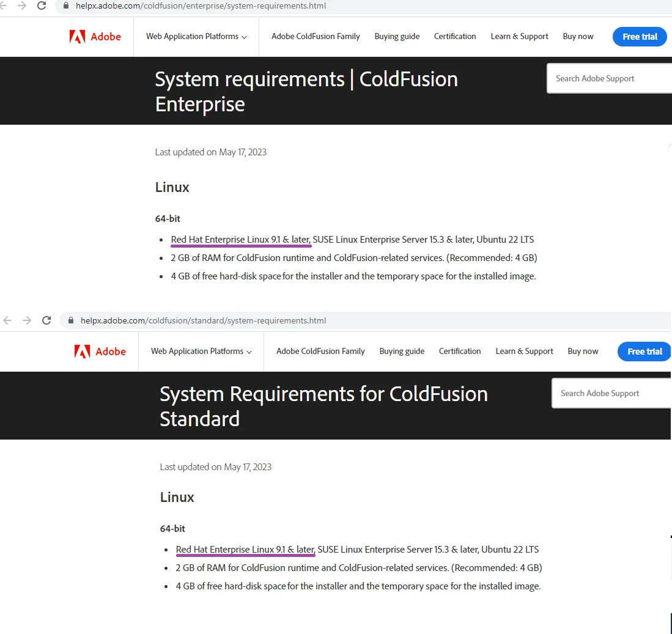Click Linux heading on Standard page
The height and width of the screenshot is (634, 672).
click(x=177, y=497)
